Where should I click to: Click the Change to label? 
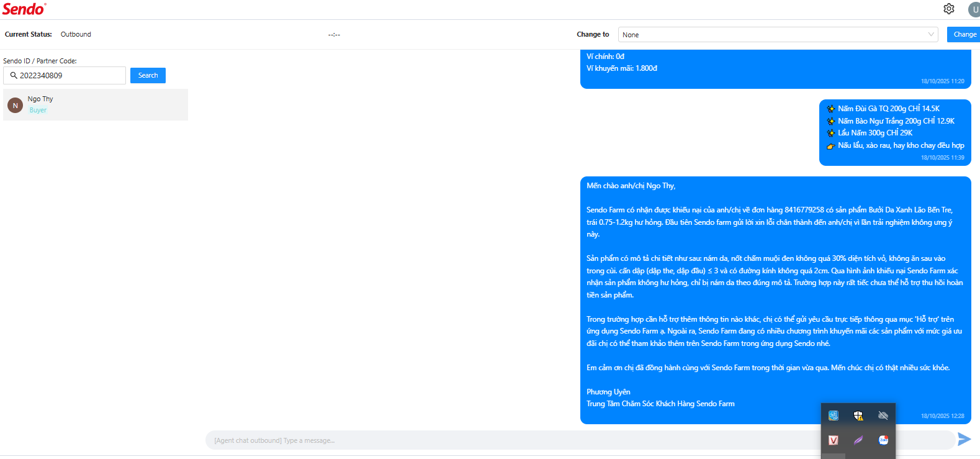(593, 34)
